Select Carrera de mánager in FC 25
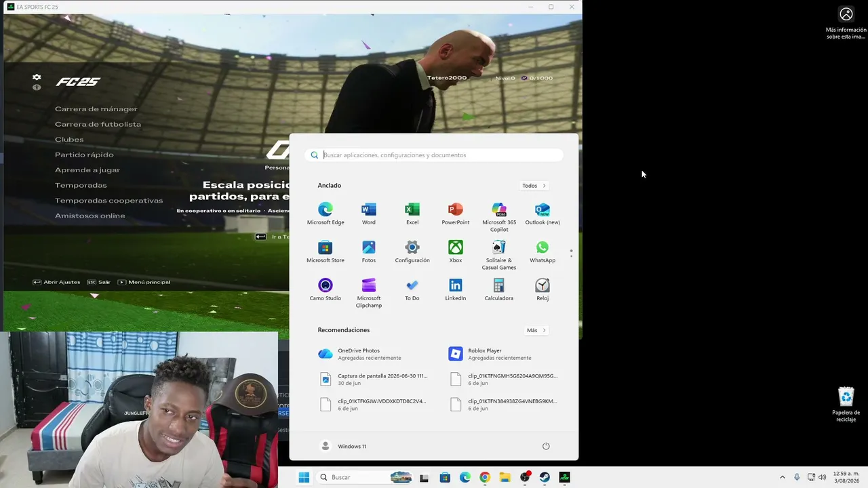This screenshot has height=488, width=868. pyautogui.click(x=96, y=109)
